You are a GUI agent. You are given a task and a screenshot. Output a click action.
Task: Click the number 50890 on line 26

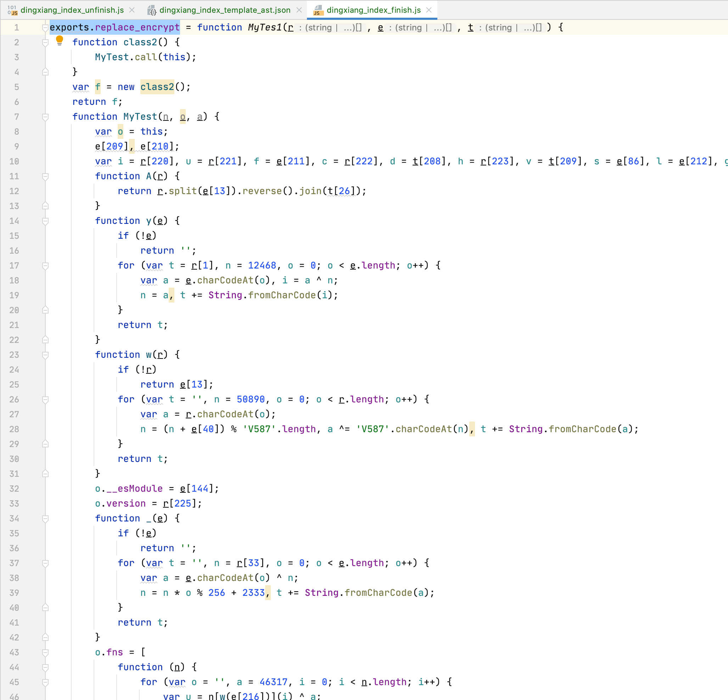coord(251,399)
